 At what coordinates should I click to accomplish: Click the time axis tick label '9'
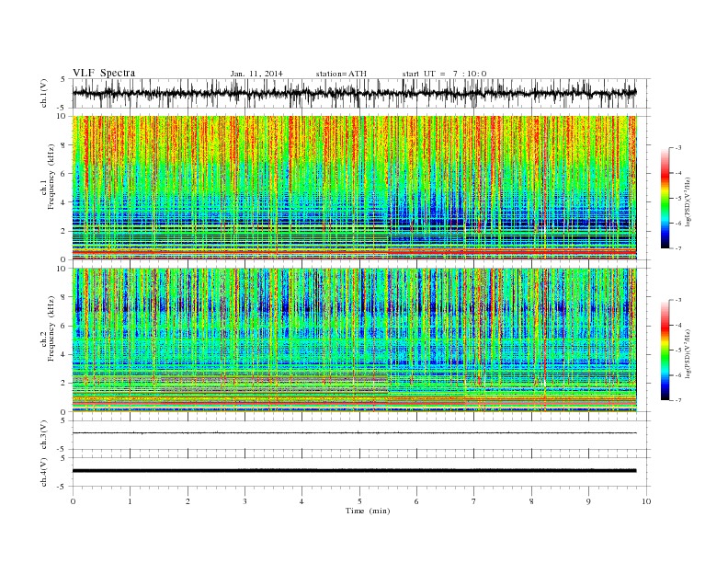(x=588, y=501)
